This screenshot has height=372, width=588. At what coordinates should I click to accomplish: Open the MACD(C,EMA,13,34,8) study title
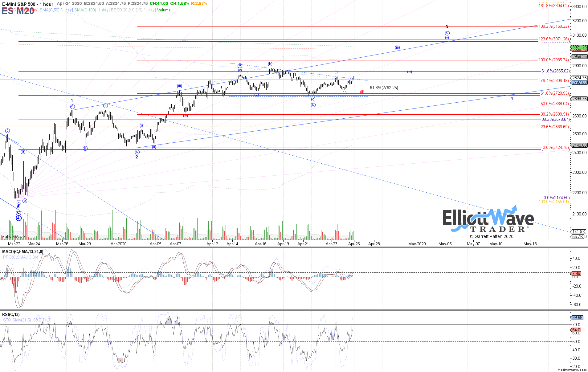(22, 251)
